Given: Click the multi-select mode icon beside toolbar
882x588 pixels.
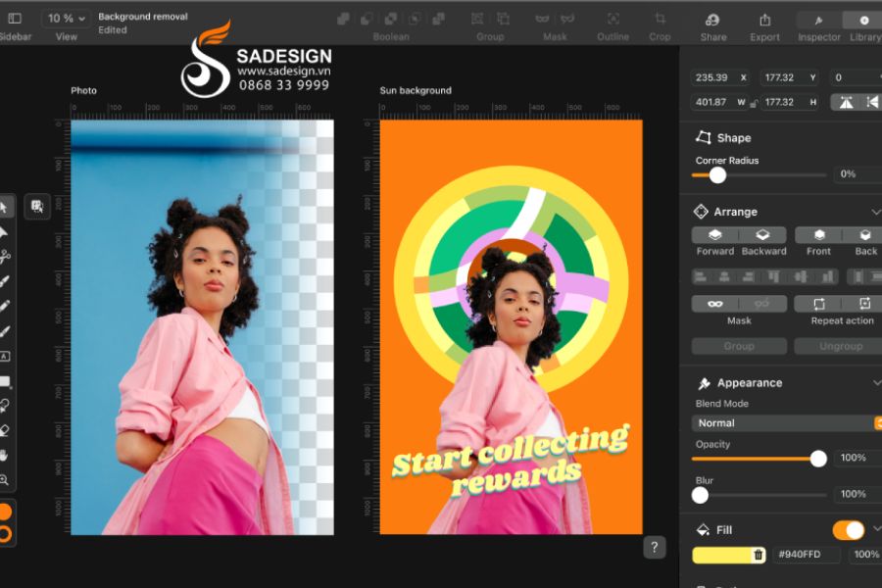Looking at the screenshot, I should pyautogui.click(x=37, y=207).
